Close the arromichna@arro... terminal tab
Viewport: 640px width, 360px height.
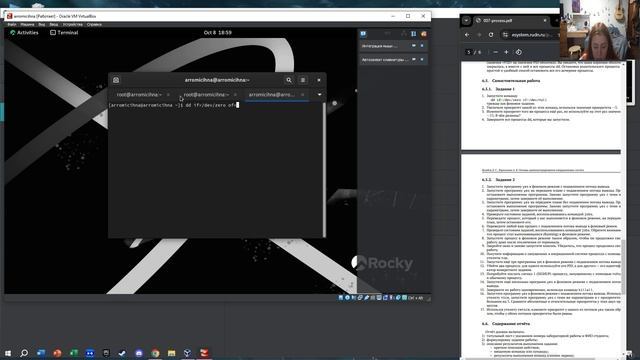[302, 95]
